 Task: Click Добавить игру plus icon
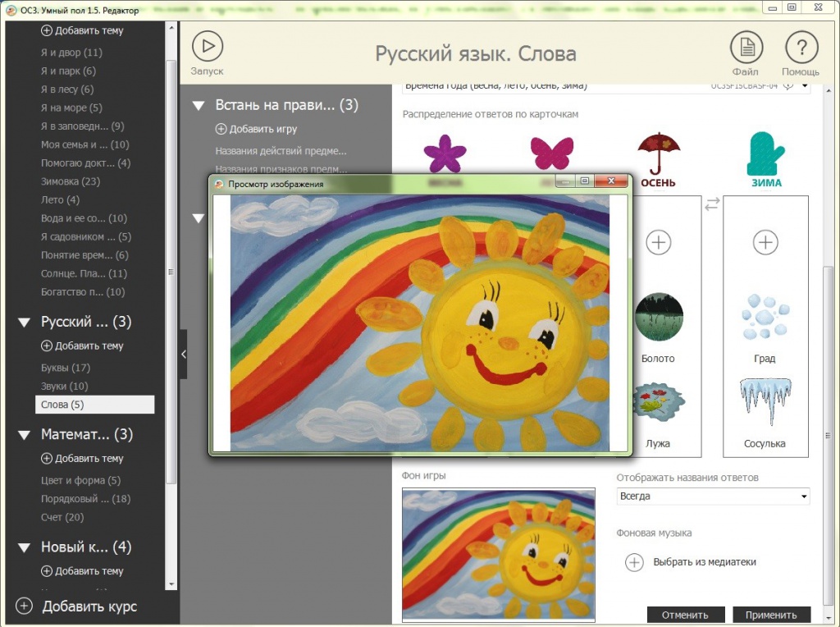(x=221, y=129)
